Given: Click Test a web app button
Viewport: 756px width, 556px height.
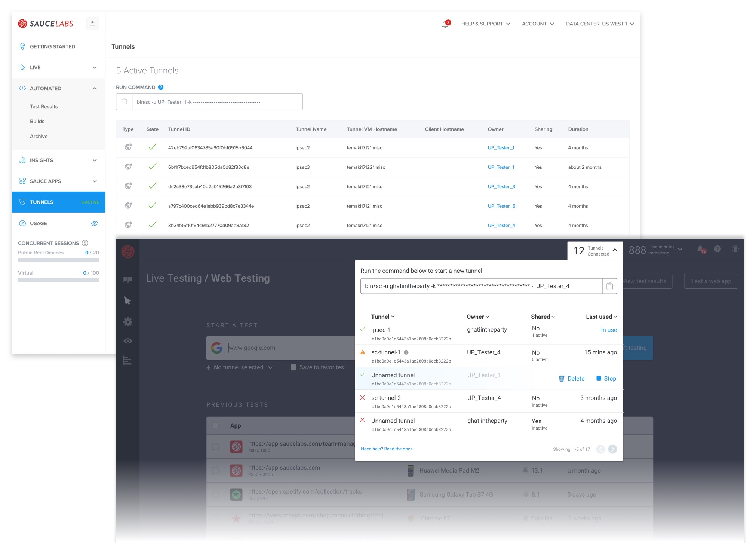Looking at the screenshot, I should 711,281.
